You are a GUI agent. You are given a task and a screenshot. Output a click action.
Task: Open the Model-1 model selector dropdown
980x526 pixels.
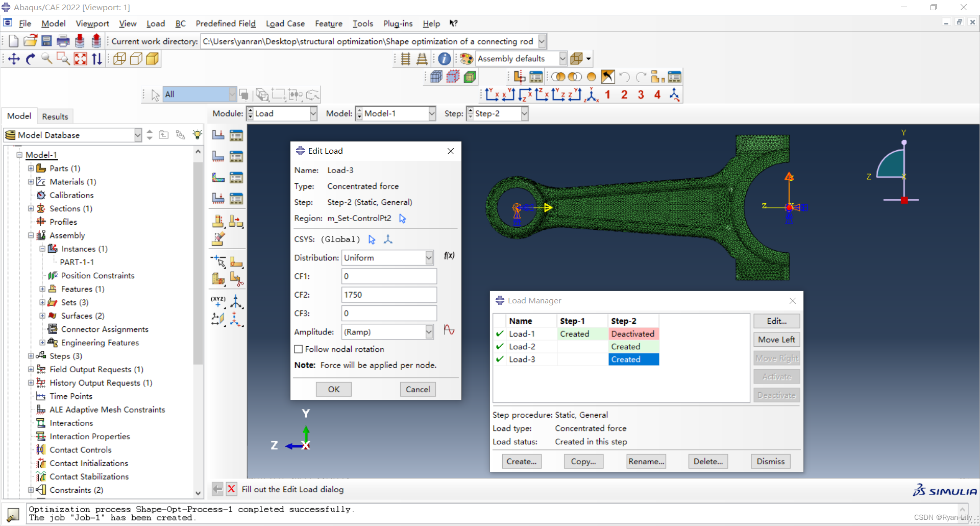pyautogui.click(x=396, y=113)
